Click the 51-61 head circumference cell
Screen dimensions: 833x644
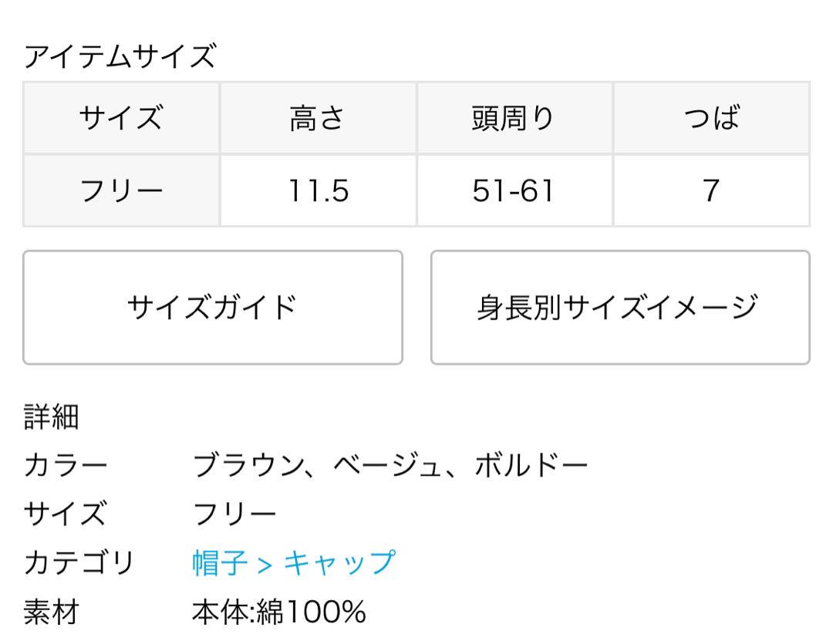coord(514,191)
